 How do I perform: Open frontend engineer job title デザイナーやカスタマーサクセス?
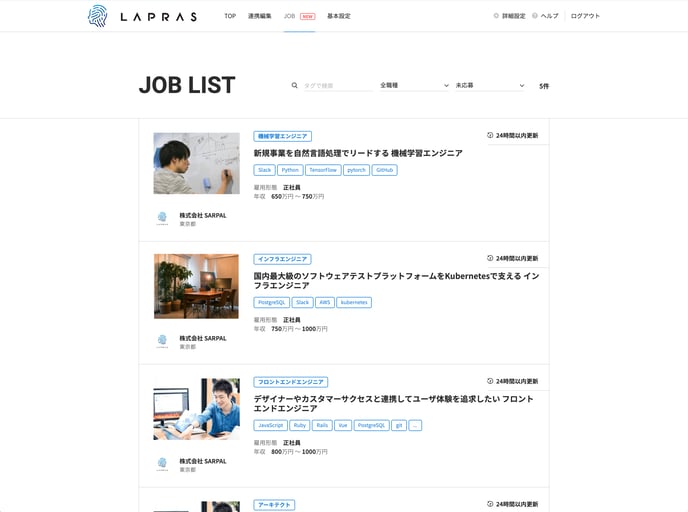point(394,404)
